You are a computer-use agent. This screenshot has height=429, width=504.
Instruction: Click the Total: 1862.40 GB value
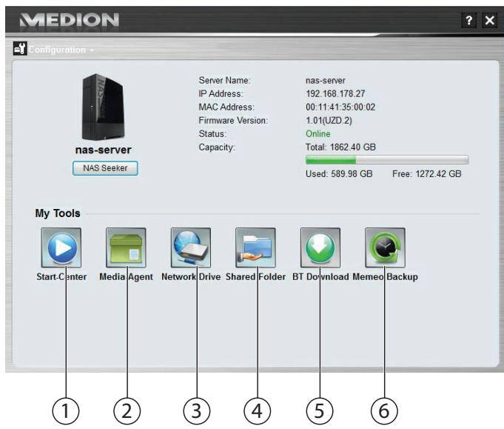340,147
